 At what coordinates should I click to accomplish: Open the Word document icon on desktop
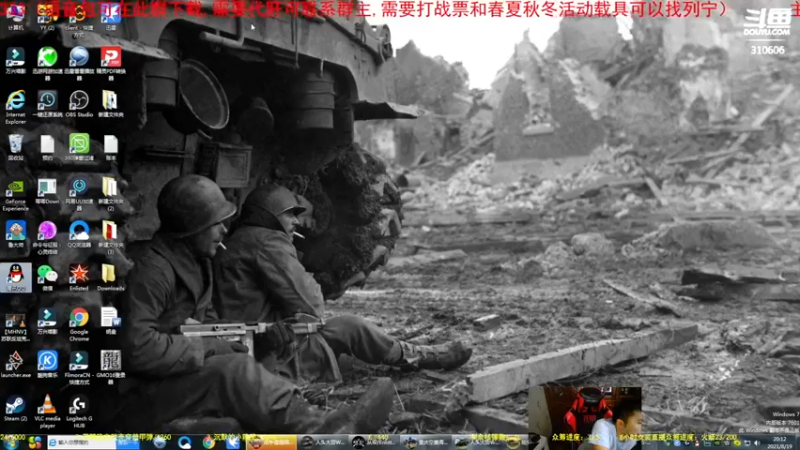pyautogui.click(x=110, y=321)
